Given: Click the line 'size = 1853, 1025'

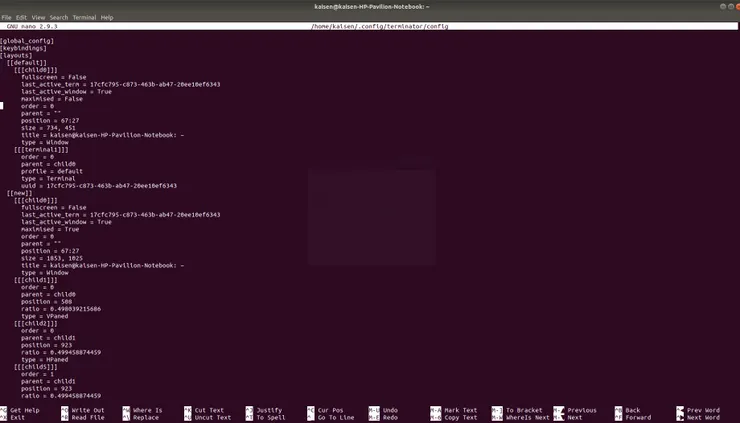Looking at the screenshot, I should tap(52, 258).
